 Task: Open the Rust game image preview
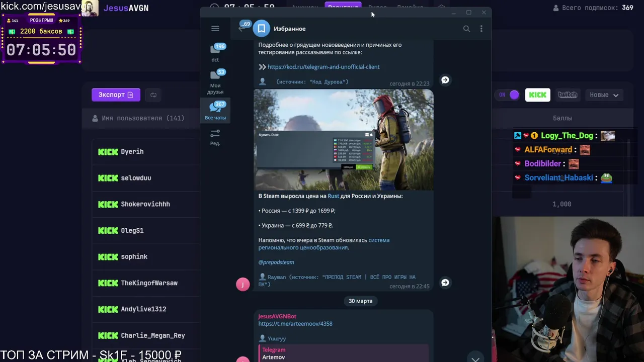pos(344,140)
